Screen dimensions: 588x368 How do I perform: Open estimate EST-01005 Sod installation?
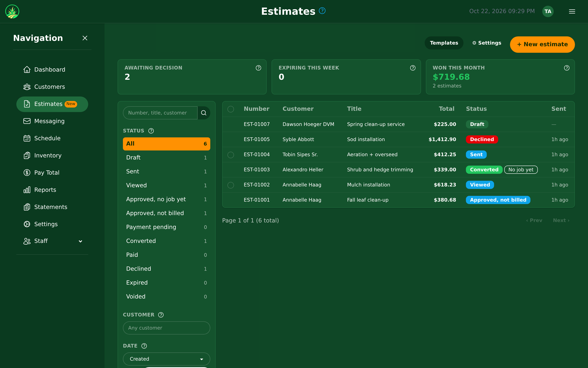pos(398,139)
